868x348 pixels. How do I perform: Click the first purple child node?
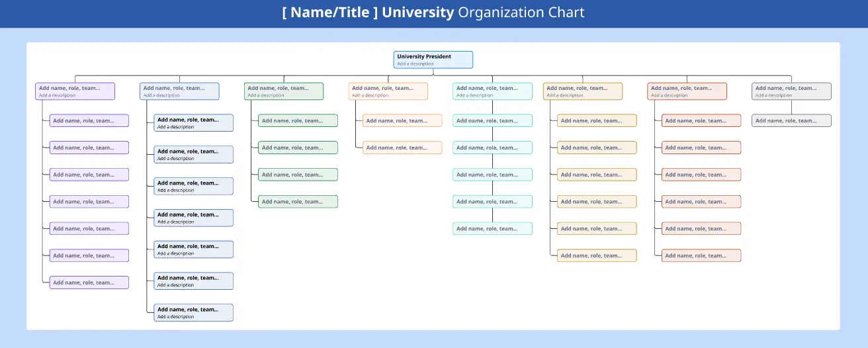pos(89,120)
